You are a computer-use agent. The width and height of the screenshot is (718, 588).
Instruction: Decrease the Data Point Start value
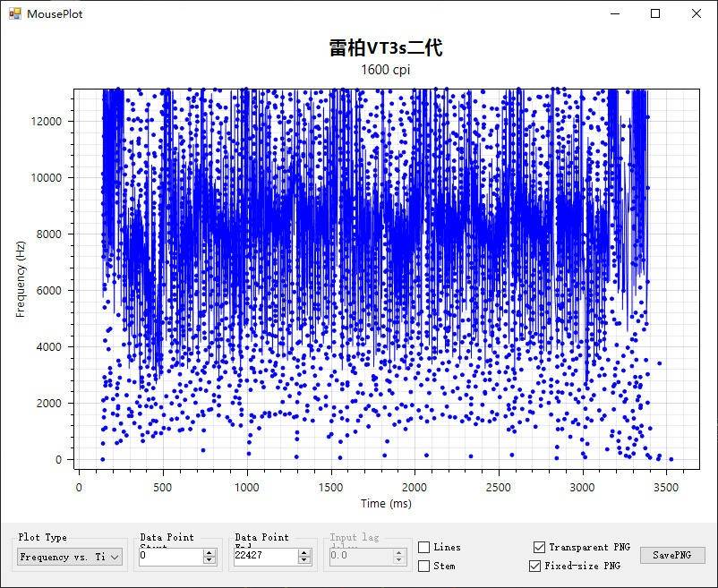[x=209, y=560]
